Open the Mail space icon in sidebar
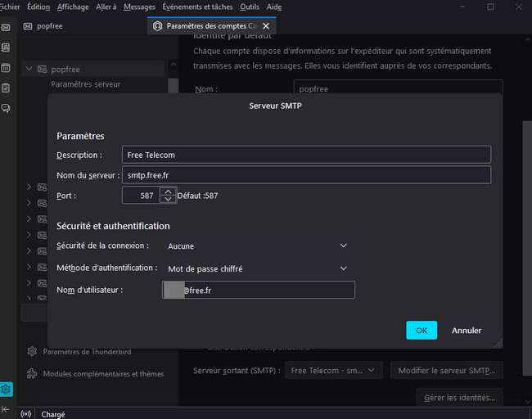 pyautogui.click(x=6, y=28)
